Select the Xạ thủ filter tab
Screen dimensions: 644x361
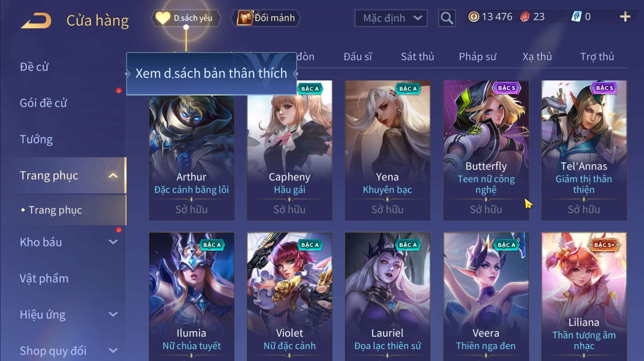537,57
